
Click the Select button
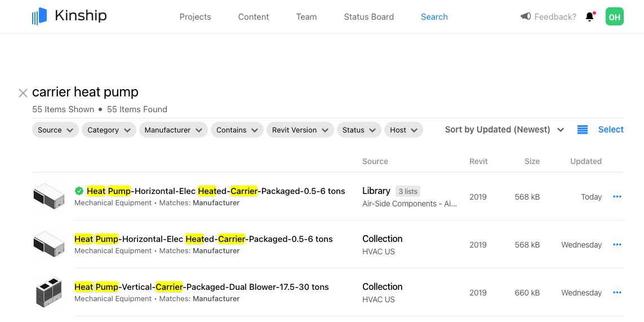pos(611,130)
